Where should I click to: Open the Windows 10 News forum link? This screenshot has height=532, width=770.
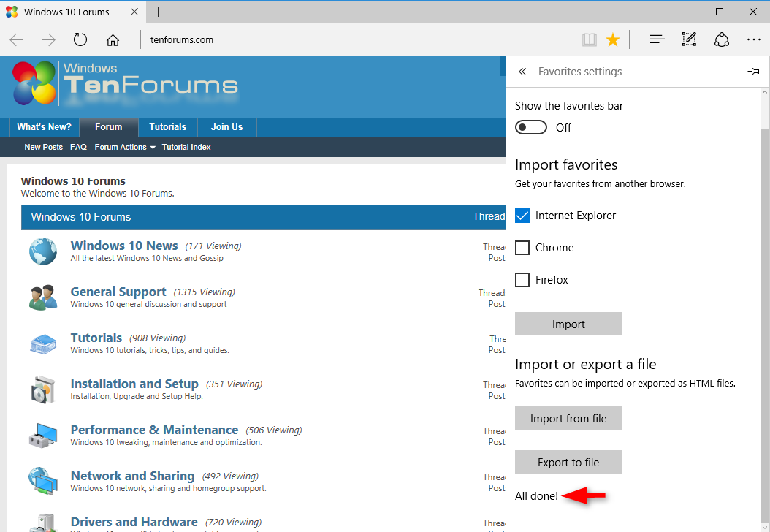coord(124,246)
